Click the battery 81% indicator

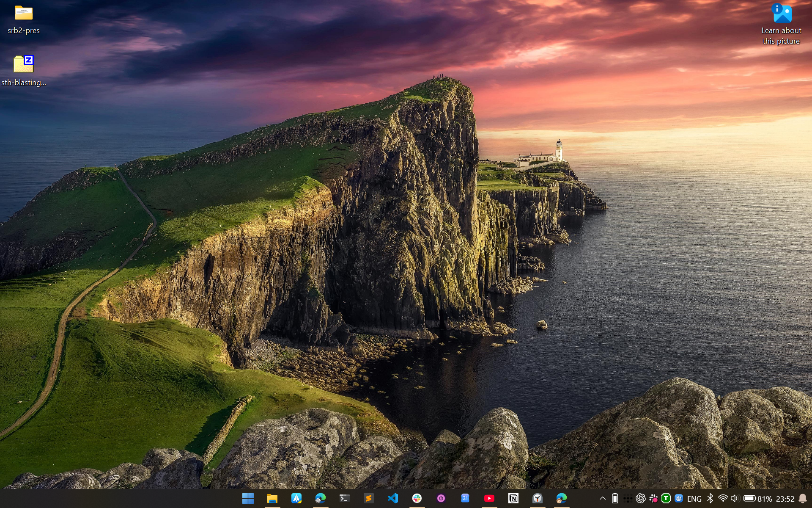pyautogui.click(x=757, y=499)
